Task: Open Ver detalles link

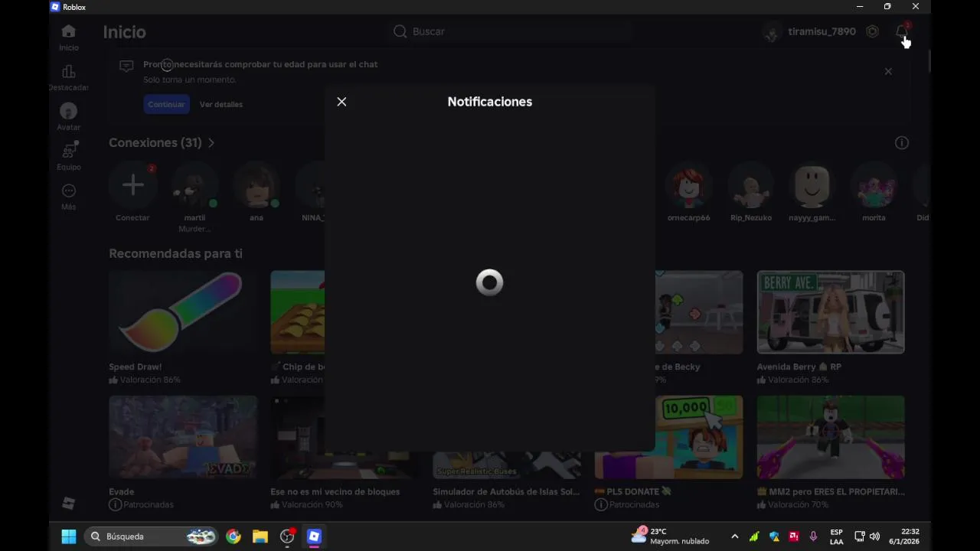Action: [221, 104]
